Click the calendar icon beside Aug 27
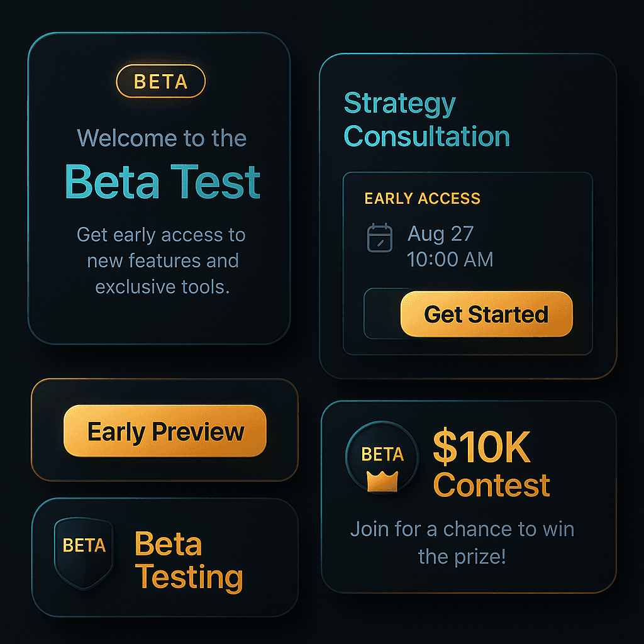The image size is (644, 644). 379,238
